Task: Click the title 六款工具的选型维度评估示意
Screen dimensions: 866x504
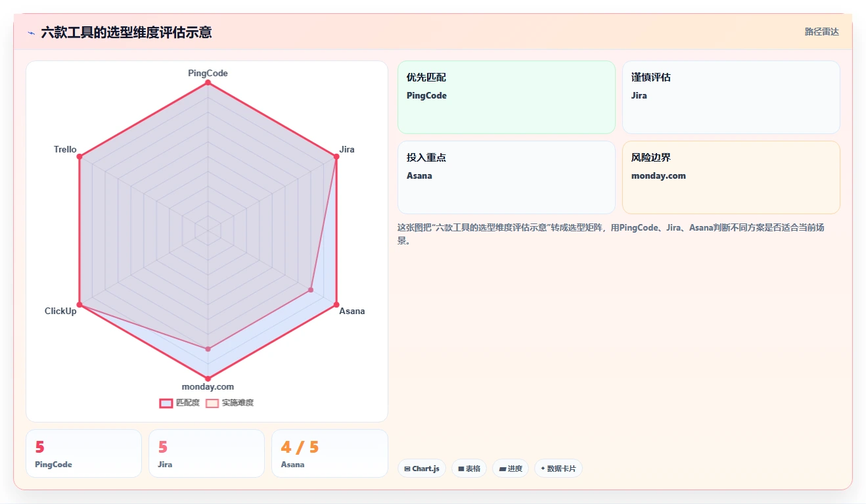Action: (126, 32)
